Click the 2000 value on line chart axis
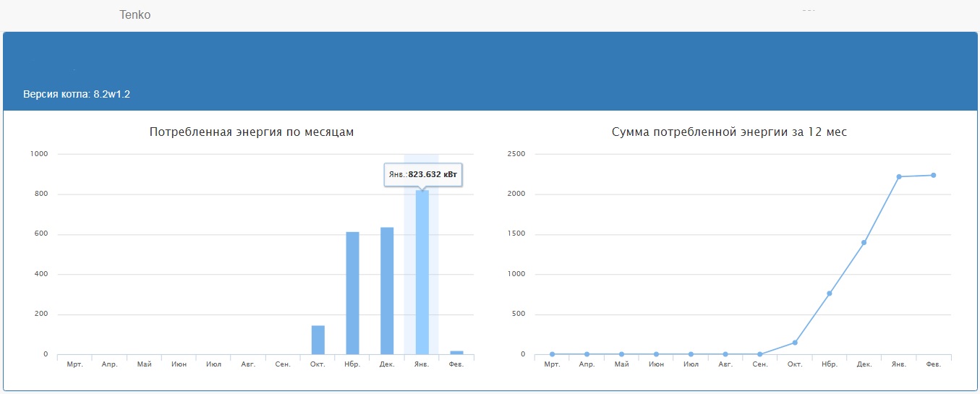 [516, 194]
